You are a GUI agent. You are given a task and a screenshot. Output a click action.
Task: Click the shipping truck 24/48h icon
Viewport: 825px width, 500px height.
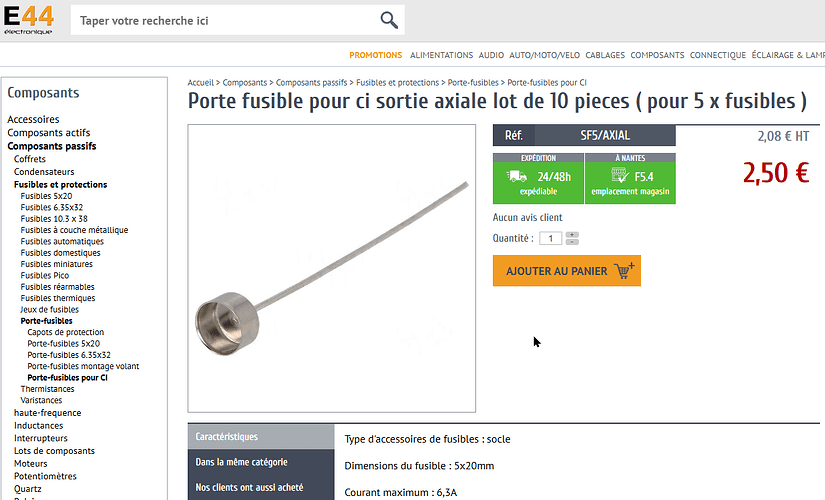pos(516,176)
